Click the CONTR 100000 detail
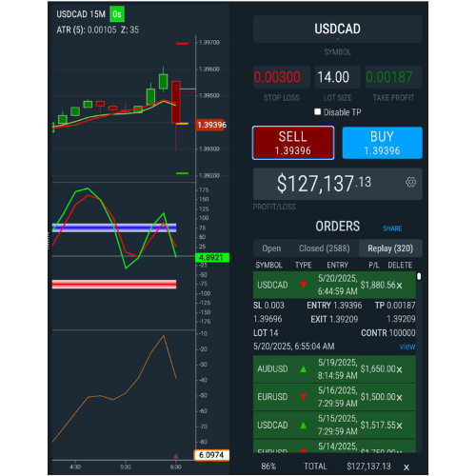The width and height of the screenshot is (476, 476). point(388,333)
